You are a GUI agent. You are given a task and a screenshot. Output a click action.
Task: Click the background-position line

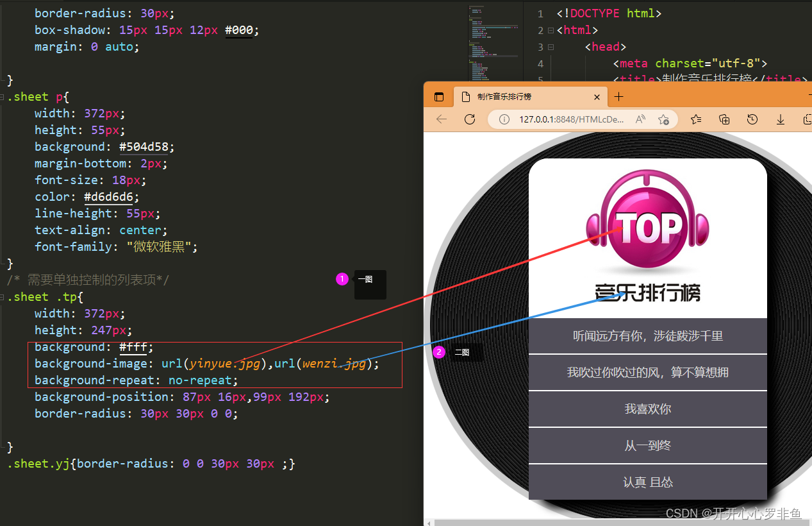point(183,397)
